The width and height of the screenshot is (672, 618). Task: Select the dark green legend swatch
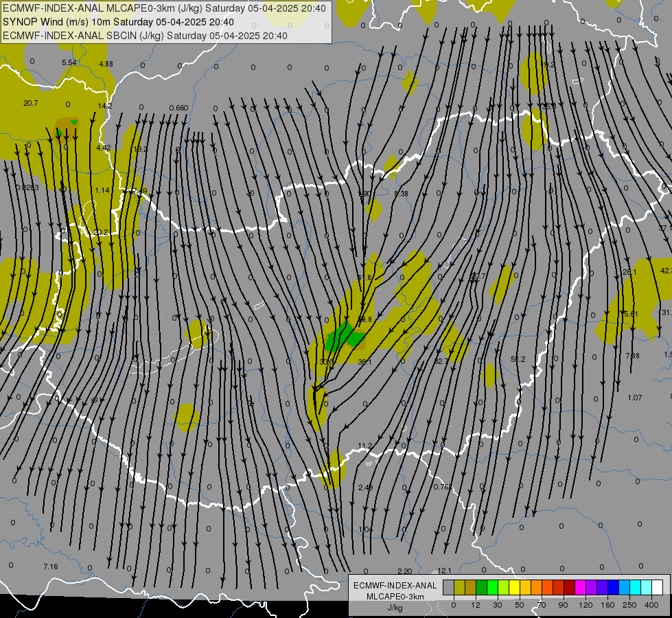(482, 587)
